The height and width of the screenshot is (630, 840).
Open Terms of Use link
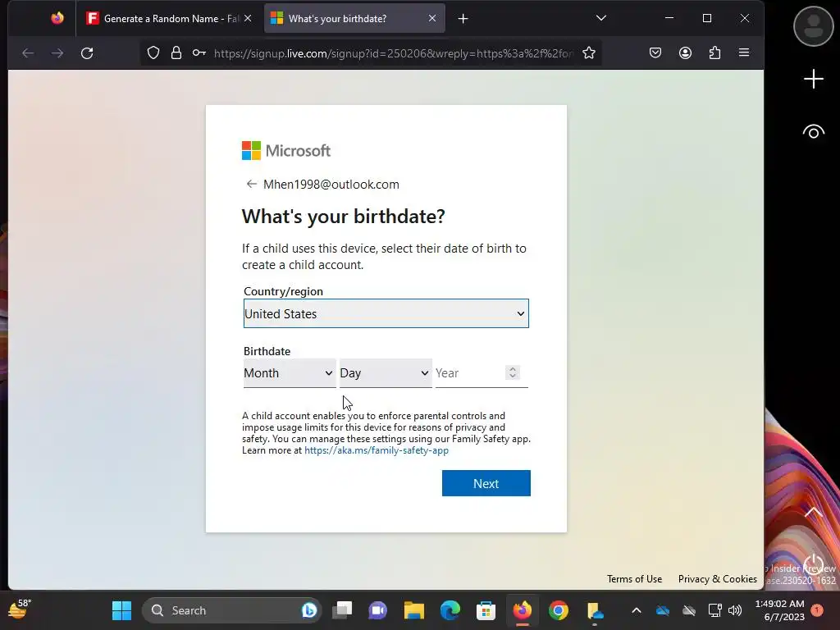(634, 579)
